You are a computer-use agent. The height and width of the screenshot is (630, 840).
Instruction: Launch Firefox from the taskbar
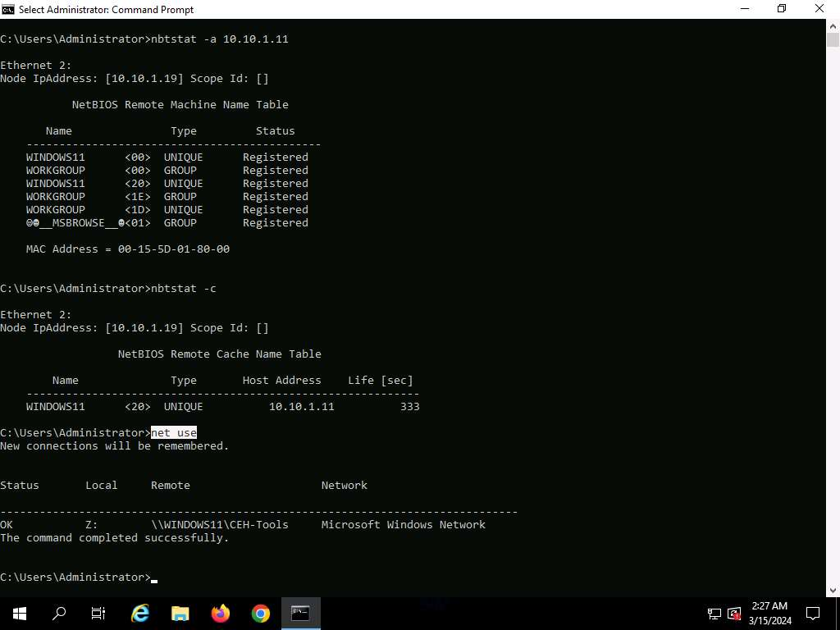click(220, 613)
